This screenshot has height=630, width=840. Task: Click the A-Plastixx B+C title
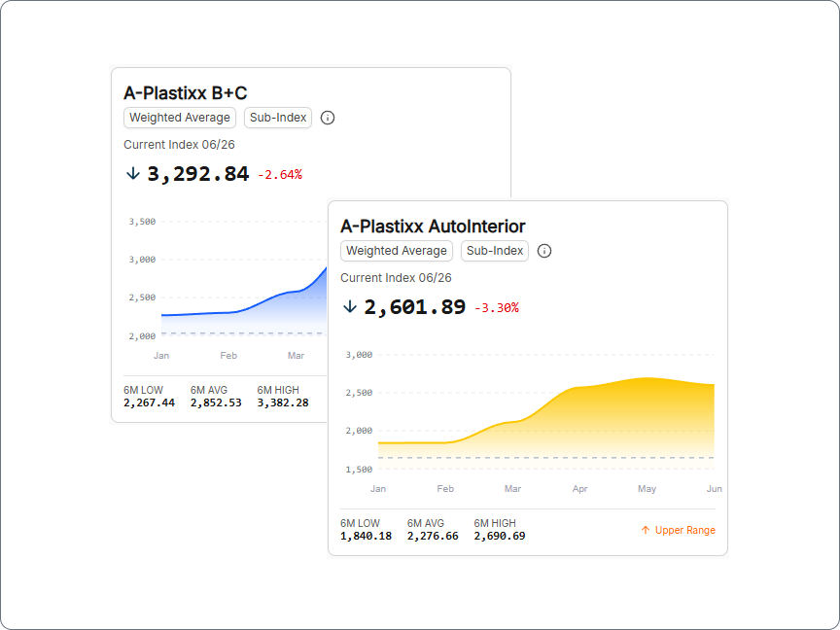[186, 93]
